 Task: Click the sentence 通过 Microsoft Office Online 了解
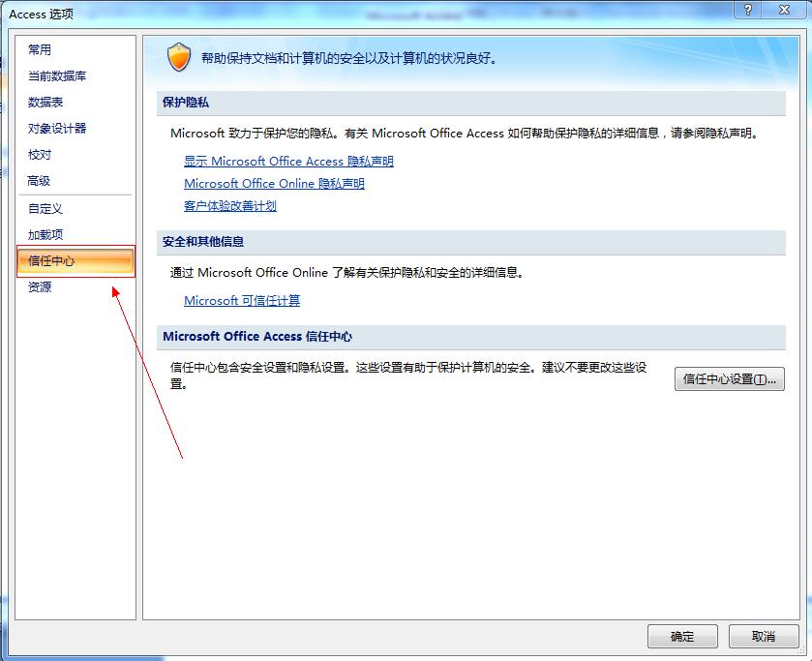(346, 273)
